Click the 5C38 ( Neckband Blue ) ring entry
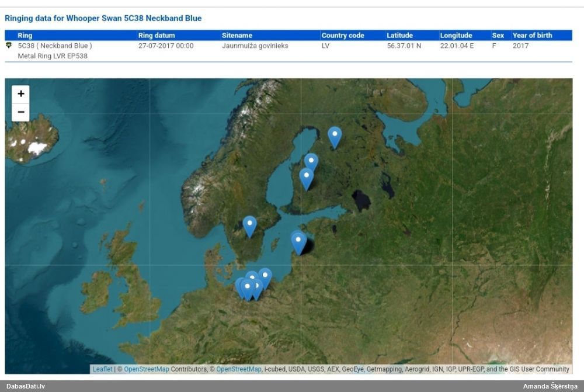Screen dimensions: 584x392 point(55,46)
